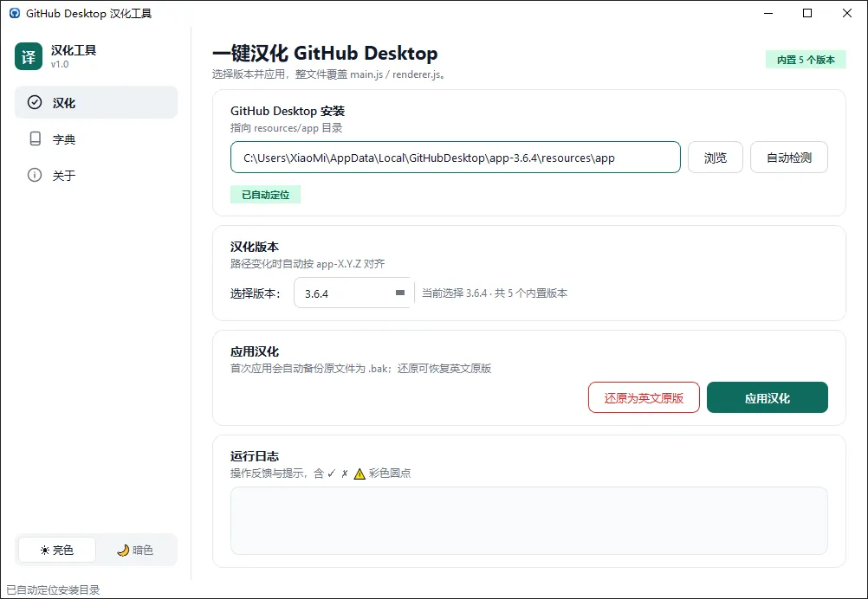Click status bar text 已自动定位安装目录
868x599 pixels.
[53, 590]
